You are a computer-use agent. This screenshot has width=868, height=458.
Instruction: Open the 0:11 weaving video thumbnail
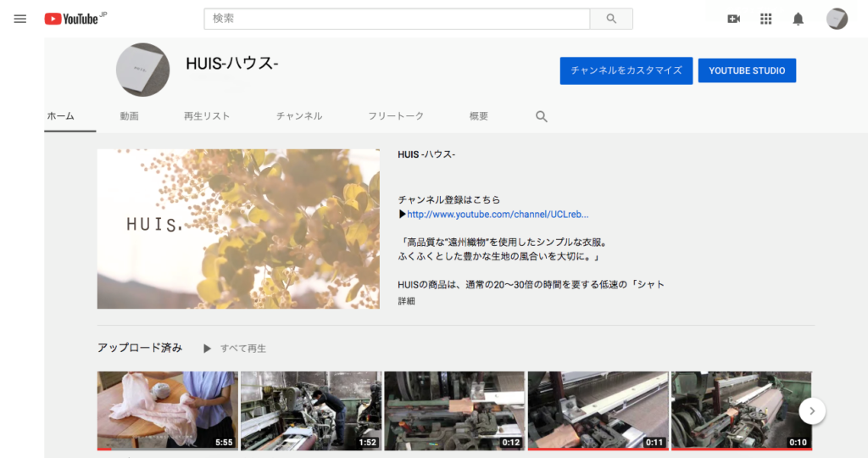click(598, 411)
